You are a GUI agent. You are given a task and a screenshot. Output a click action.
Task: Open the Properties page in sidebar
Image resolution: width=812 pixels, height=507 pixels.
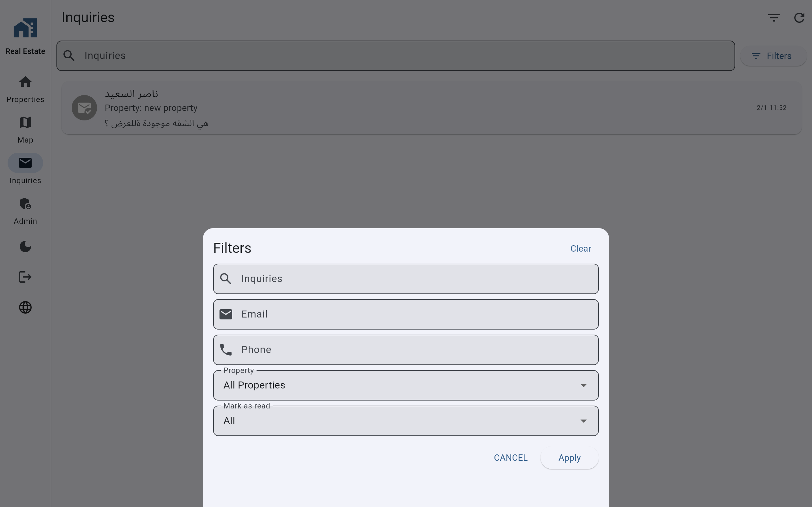pyautogui.click(x=25, y=89)
